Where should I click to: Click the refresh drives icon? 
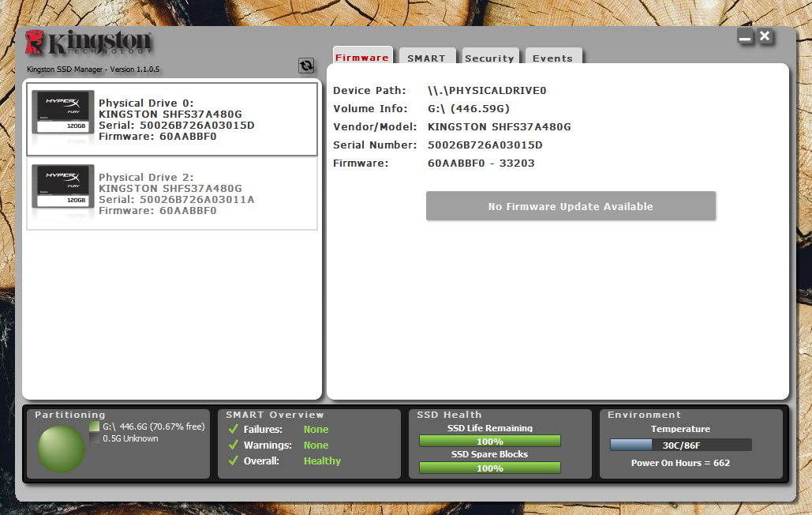coord(306,66)
